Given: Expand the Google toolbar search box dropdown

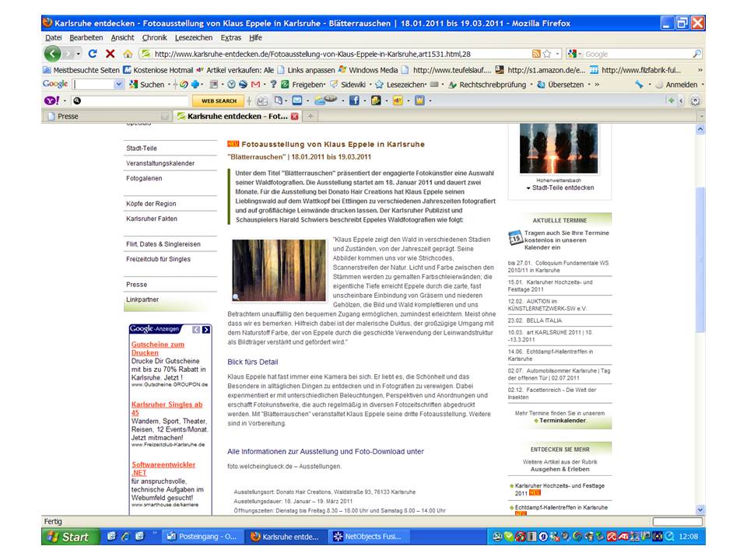Looking at the screenshot, I should pos(119,84).
